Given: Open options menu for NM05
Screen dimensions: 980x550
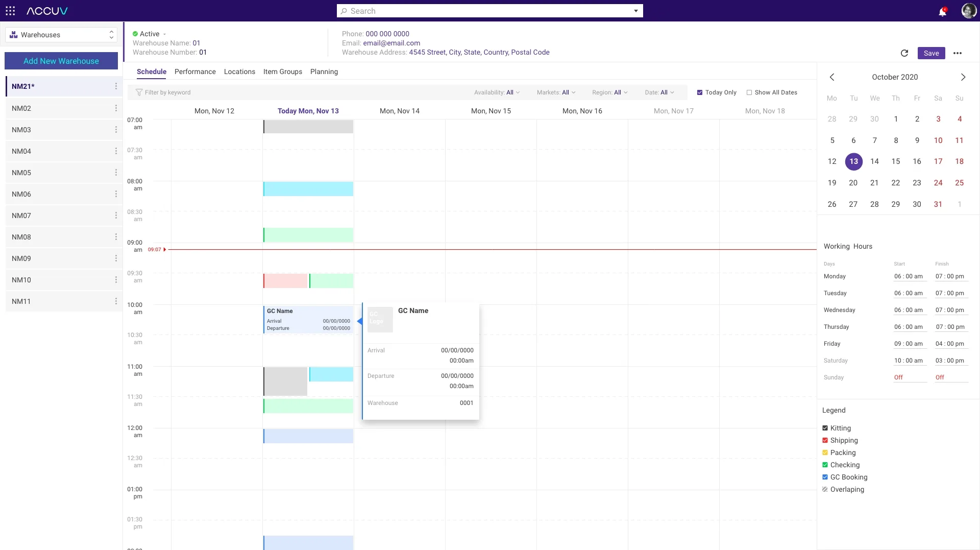Looking at the screenshot, I should pyautogui.click(x=116, y=173).
